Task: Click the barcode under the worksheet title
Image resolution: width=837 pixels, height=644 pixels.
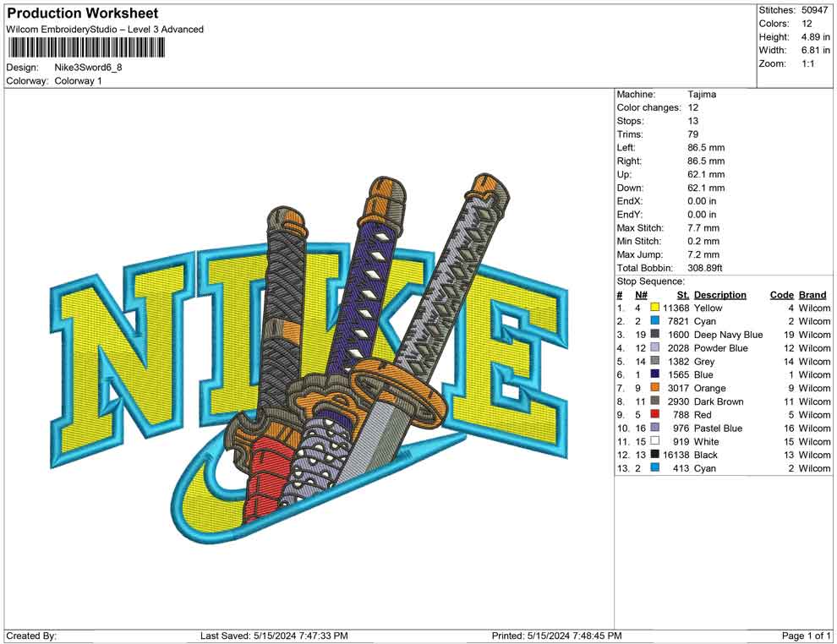Action: coord(85,48)
